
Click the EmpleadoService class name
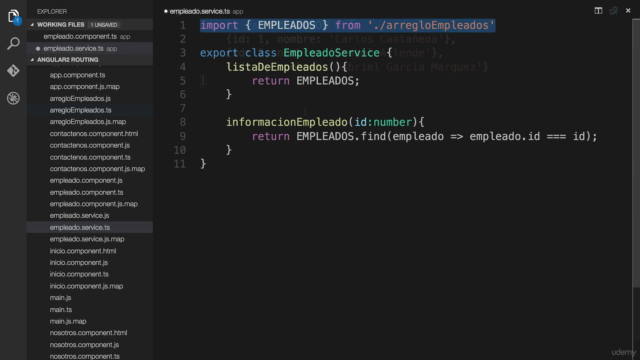coord(331,53)
